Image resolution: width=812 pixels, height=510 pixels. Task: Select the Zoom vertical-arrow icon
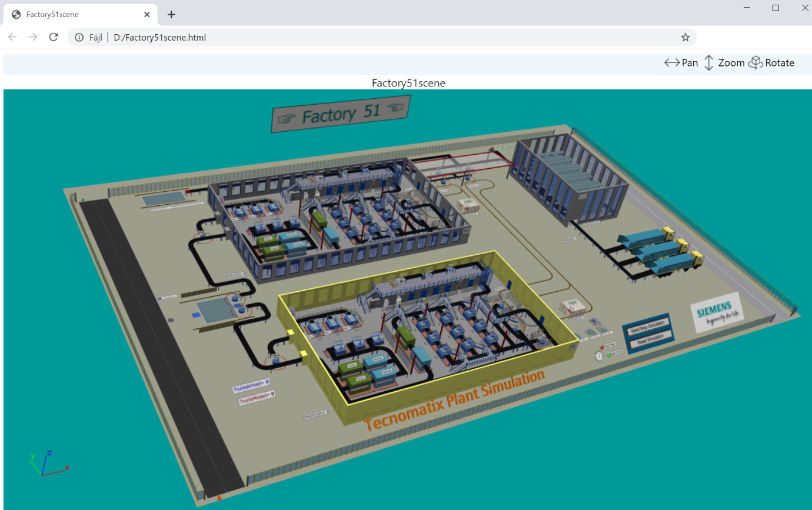709,63
